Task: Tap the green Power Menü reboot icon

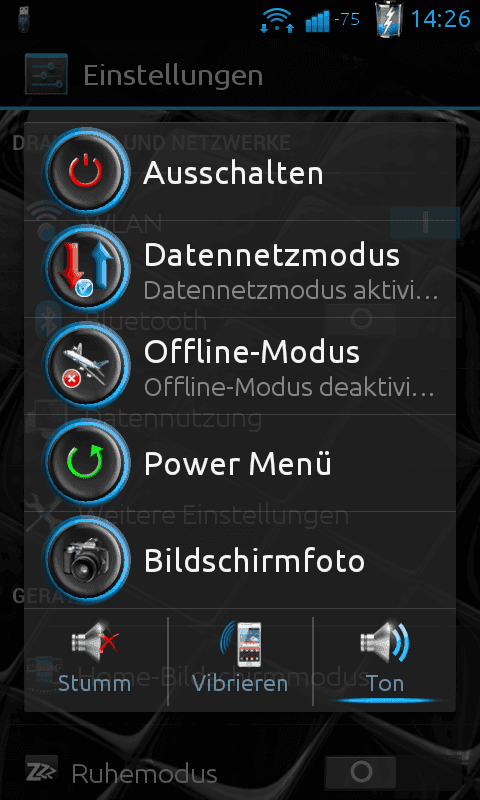Action: point(85,463)
